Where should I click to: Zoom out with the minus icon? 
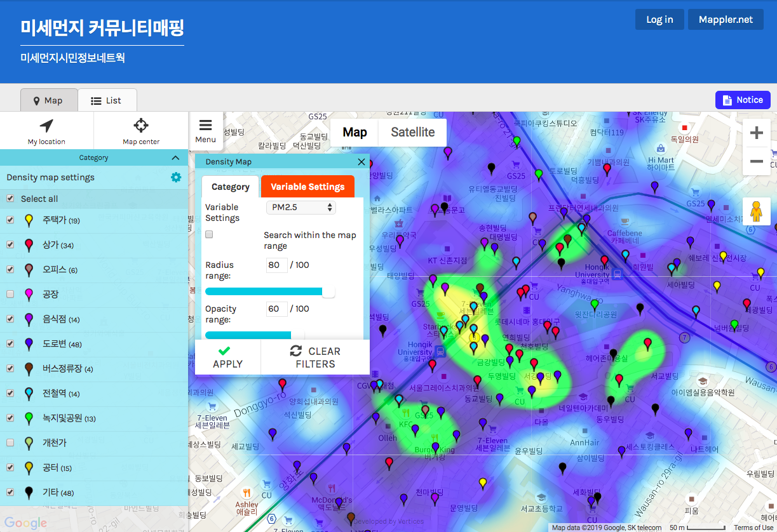pyautogui.click(x=757, y=161)
